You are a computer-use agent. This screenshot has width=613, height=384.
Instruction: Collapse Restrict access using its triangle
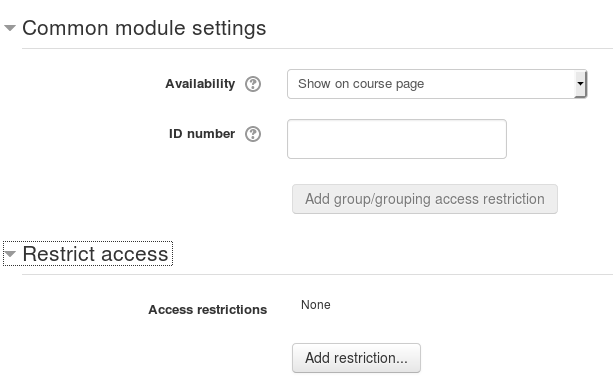pos(10,254)
